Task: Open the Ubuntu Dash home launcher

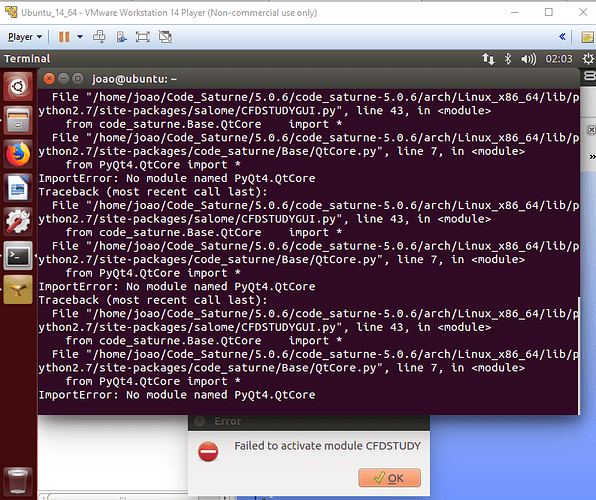Action: tap(18, 87)
